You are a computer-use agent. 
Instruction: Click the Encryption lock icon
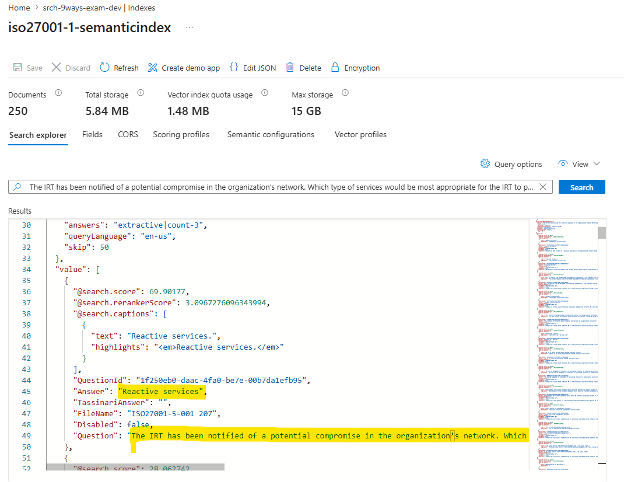(x=335, y=67)
